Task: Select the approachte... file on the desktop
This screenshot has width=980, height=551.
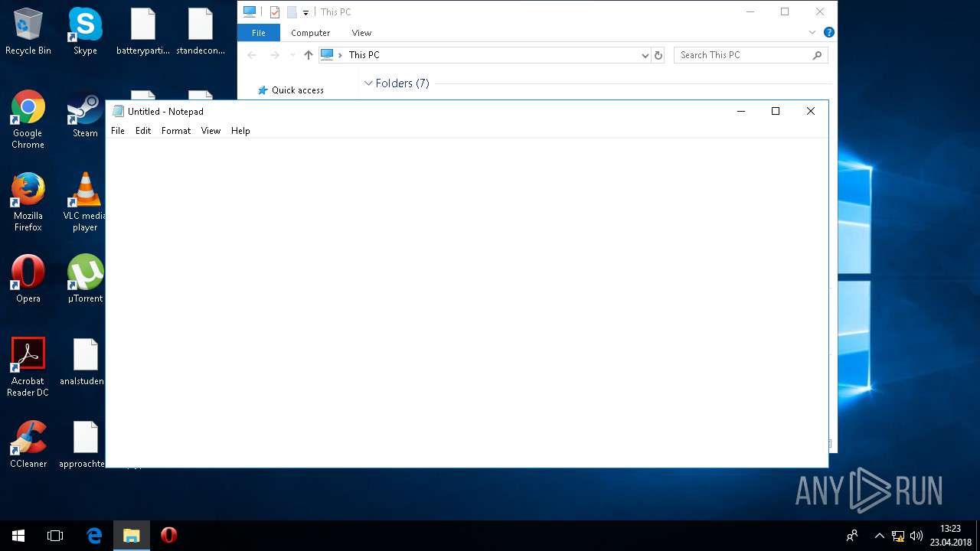Action: (x=83, y=445)
